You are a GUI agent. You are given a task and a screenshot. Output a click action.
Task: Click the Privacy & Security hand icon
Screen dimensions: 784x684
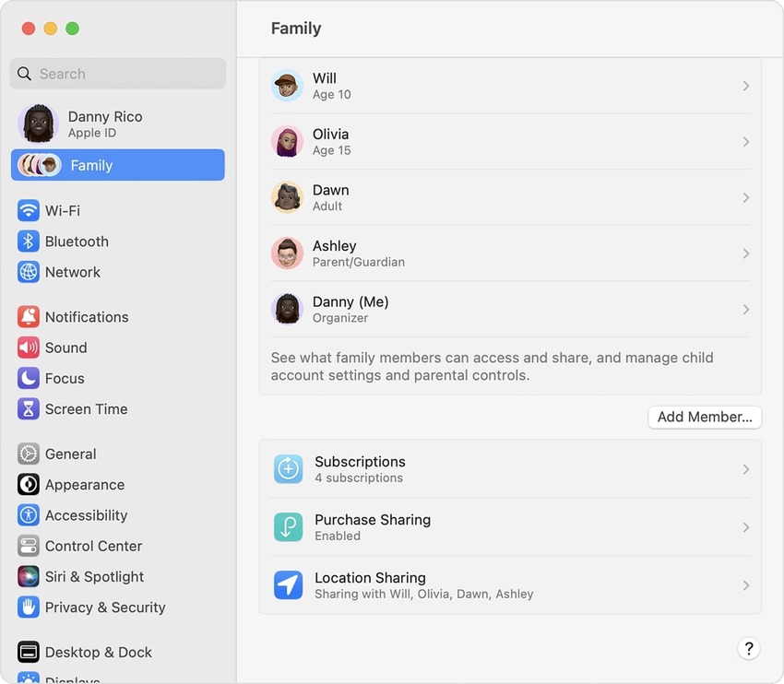29,607
